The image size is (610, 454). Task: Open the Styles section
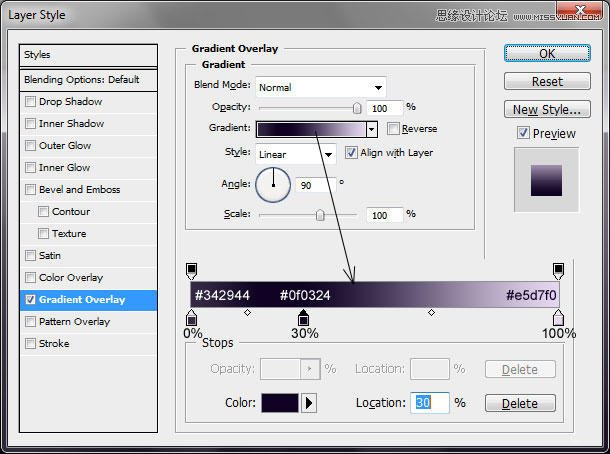tap(88, 55)
